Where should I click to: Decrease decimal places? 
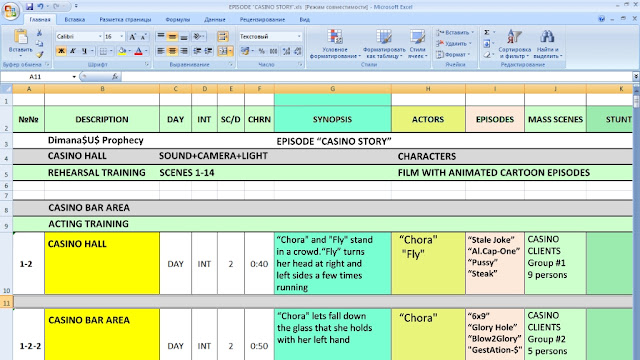coord(298,51)
